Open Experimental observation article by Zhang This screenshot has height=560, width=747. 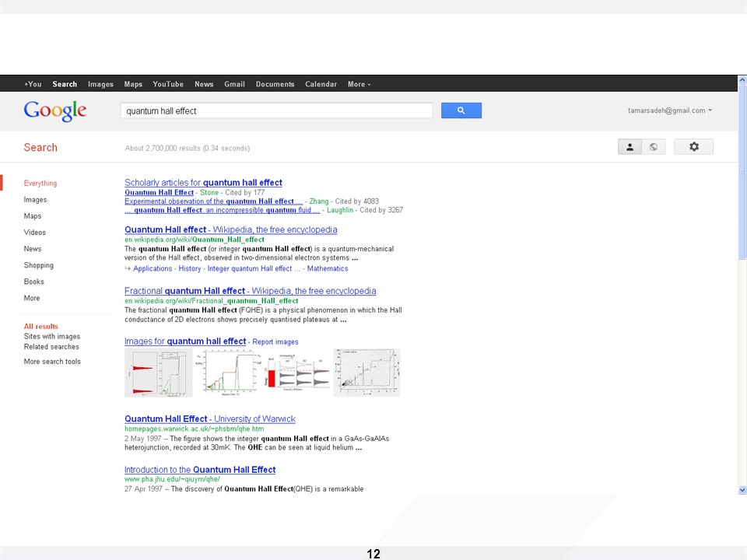(x=213, y=201)
